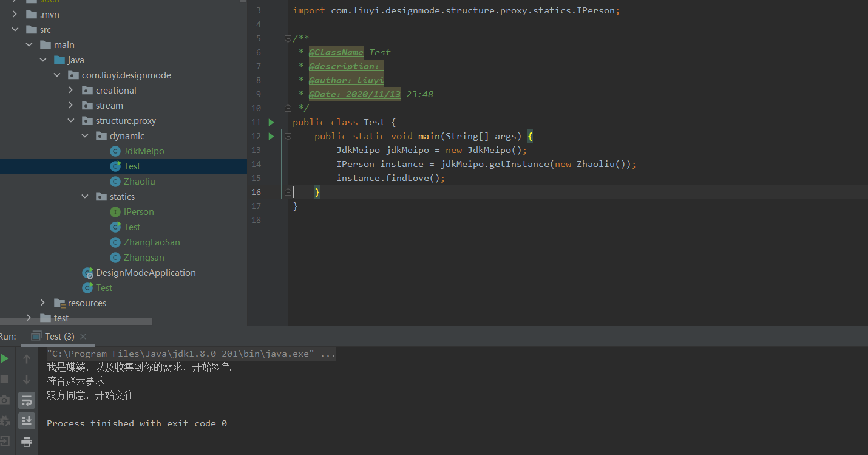This screenshot has height=455, width=868.
Task: Collapse the structure.proxy package arrow
Action: (70, 121)
